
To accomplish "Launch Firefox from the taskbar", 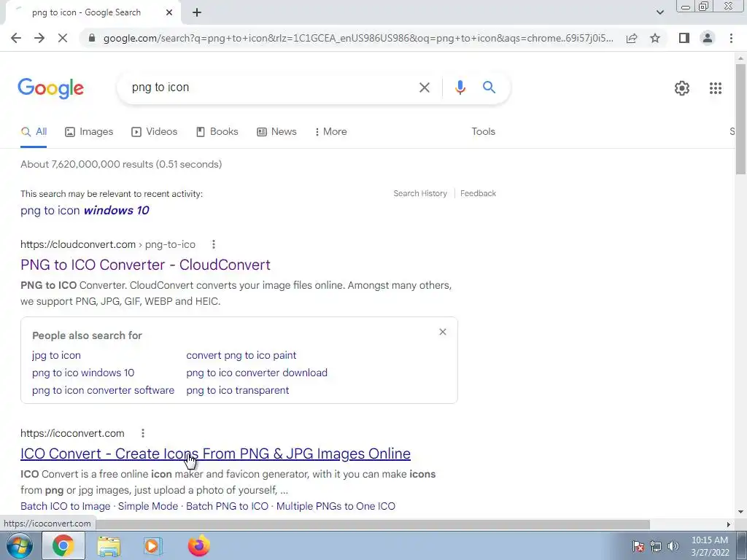I will [x=198, y=545].
